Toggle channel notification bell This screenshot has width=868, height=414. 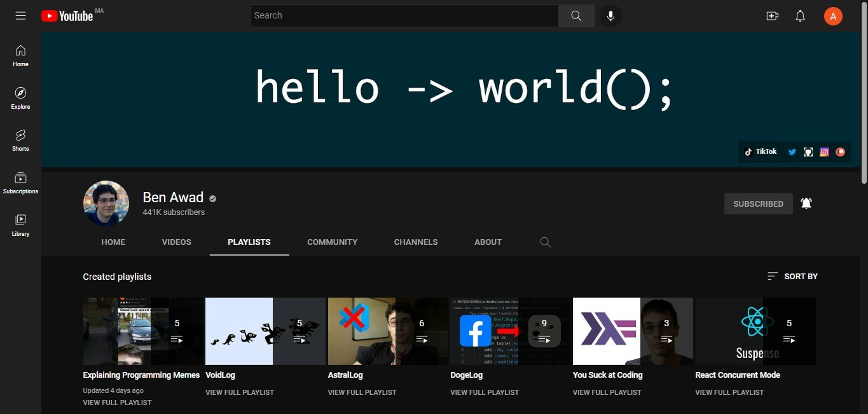point(806,204)
